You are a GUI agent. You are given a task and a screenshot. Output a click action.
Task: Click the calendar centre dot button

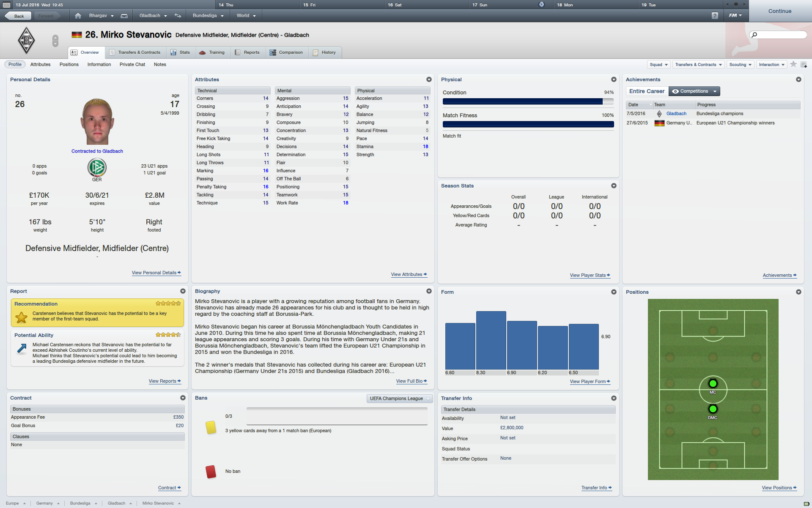[x=736, y=5]
